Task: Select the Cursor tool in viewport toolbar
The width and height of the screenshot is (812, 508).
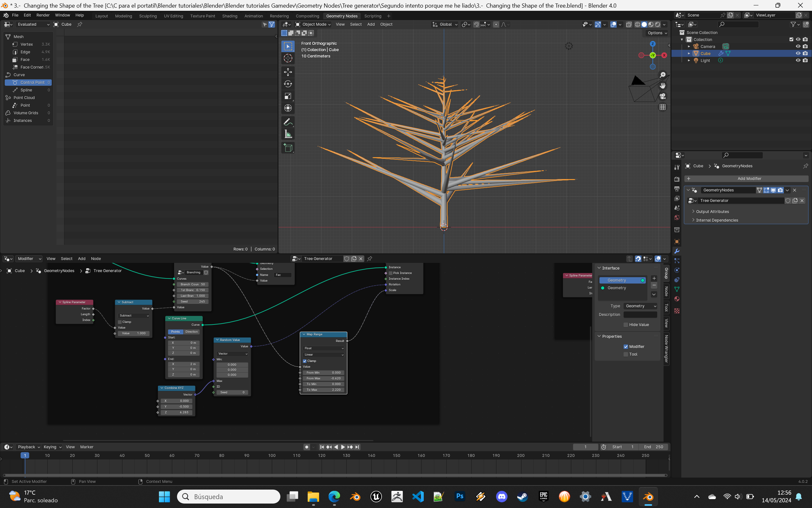Action: tap(288, 58)
